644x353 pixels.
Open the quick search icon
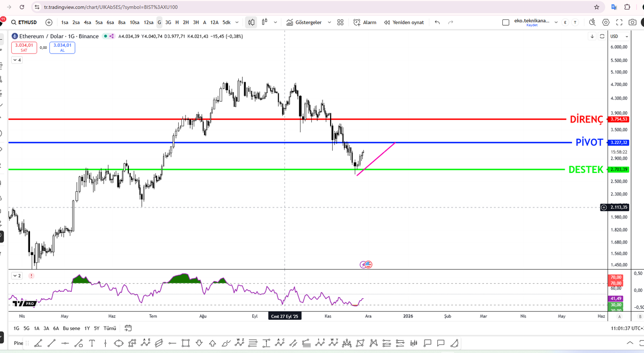592,23
